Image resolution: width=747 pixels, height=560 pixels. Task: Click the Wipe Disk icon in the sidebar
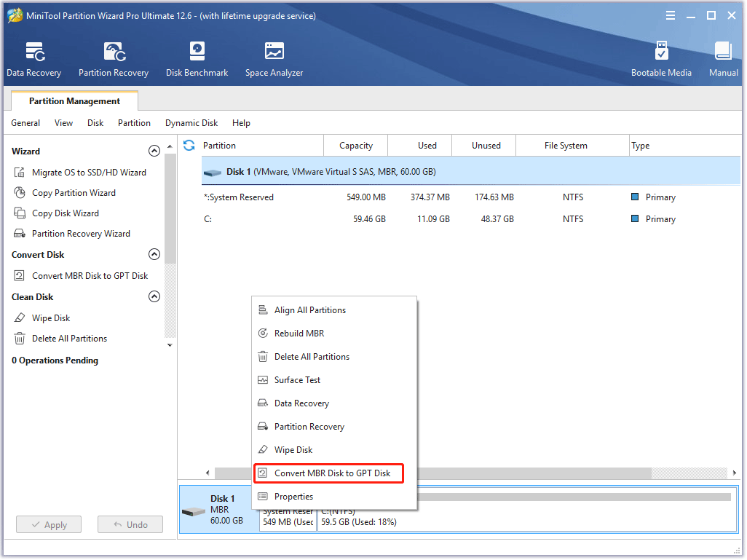click(20, 318)
